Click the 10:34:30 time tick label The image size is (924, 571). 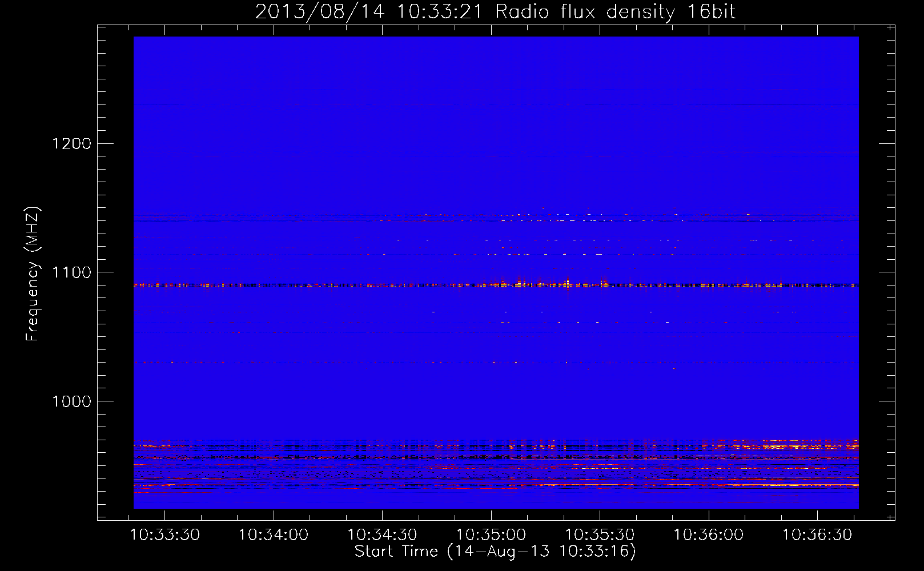pyautogui.click(x=382, y=535)
